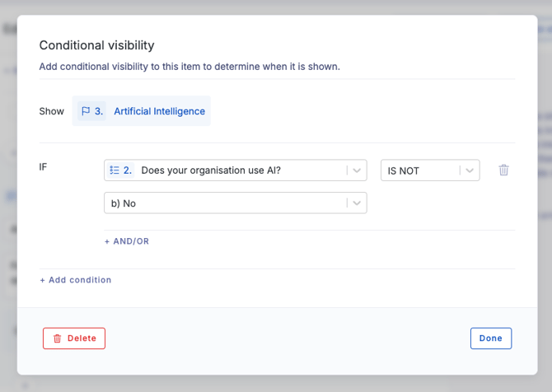Screen dimensions: 552x392
Task: Click the 'Artificial Intelligence' section chip
Action: [x=142, y=111]
